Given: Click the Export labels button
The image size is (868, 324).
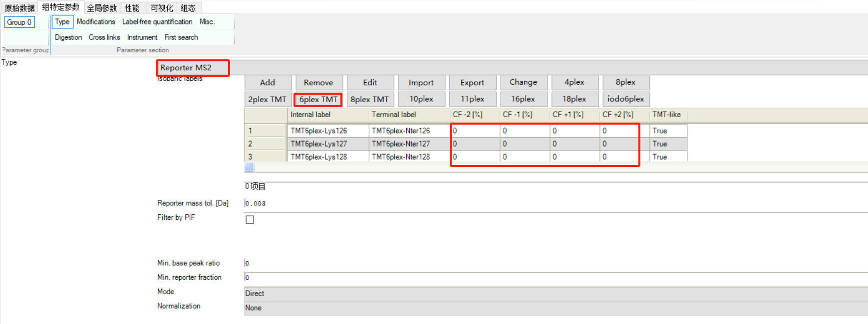Looking at the screenshot, I should pyautogui.click(x=472, y=83).
